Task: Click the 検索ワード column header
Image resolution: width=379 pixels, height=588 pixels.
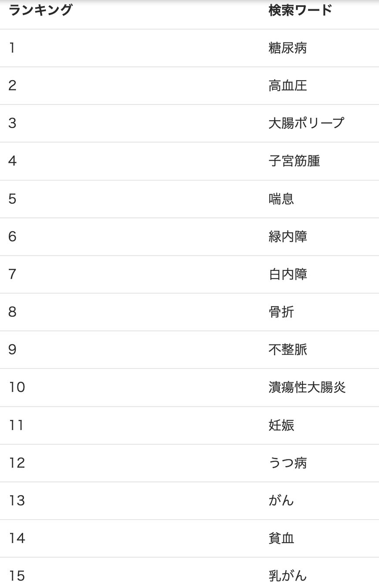Action: [x=300, y=10]
